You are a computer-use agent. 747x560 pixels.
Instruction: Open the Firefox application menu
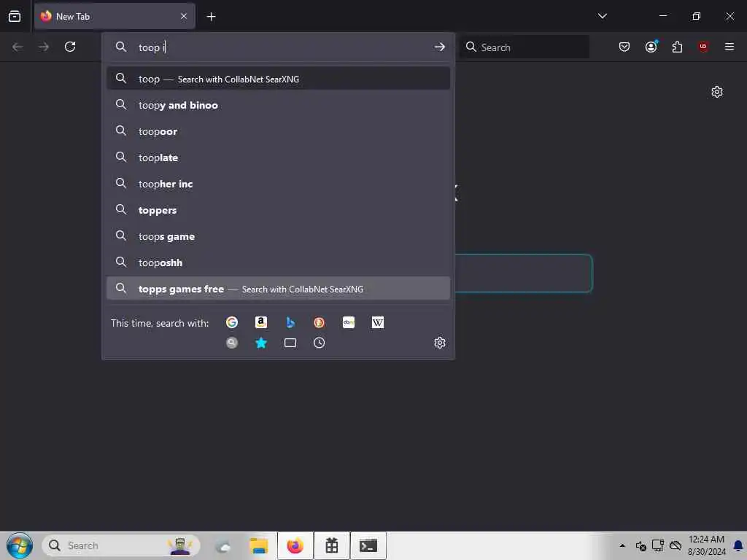tap(729, 47)
